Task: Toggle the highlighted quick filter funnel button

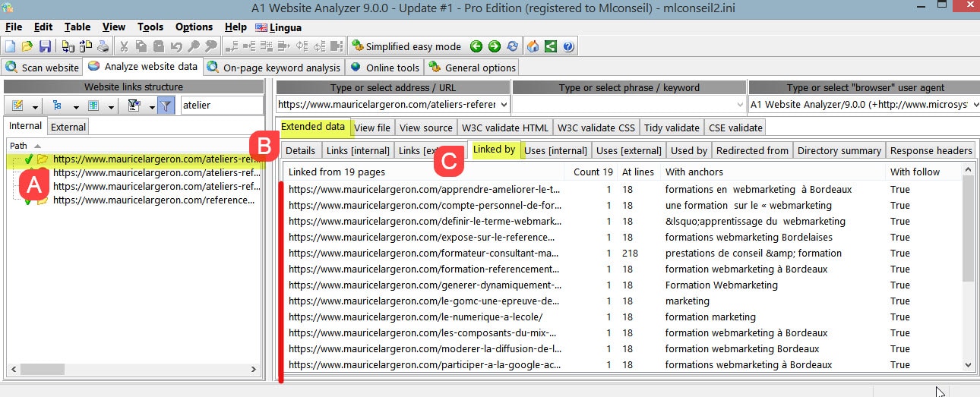Action: [166, 106]
